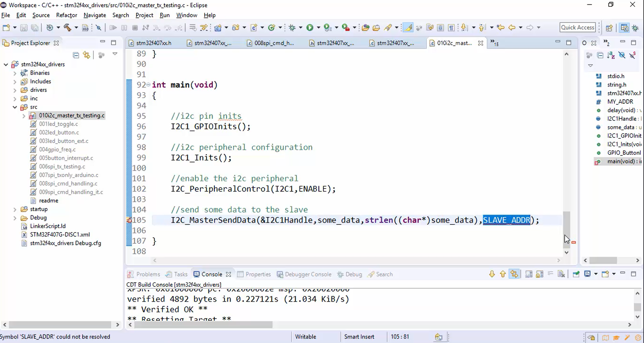This screenshot has width=644, height=343.
Task: Click Clear Console icon
Action: 561,274
